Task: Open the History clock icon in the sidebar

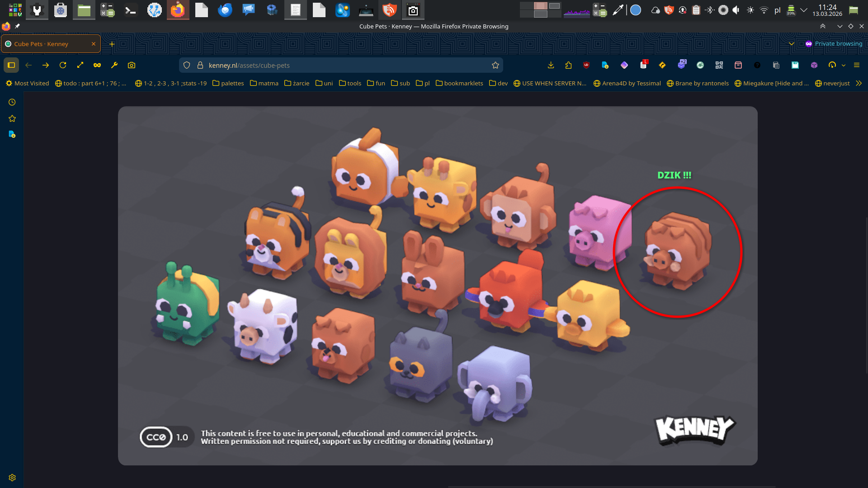Action: pos(12,102)
